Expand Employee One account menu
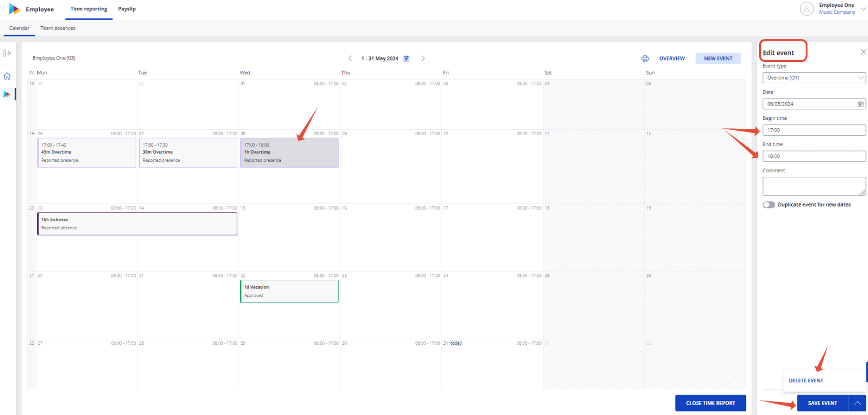Image resolution: width=868 pixels, height=415 pixels. tap(863, 9)
